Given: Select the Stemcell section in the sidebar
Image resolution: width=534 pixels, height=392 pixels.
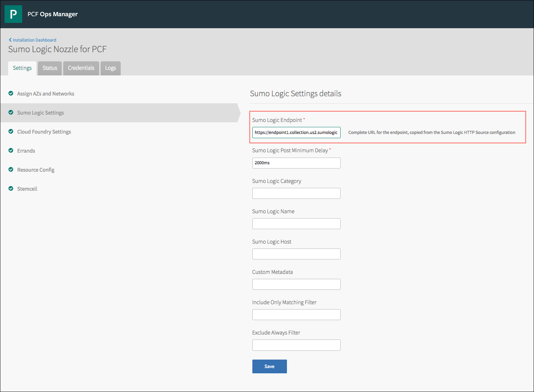Looking at the screenshot, I should 27,188.
